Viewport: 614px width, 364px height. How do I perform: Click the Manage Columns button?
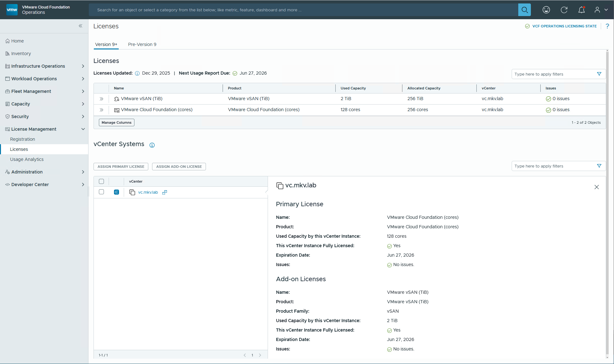pyautogui.click(x=117, y=122)
